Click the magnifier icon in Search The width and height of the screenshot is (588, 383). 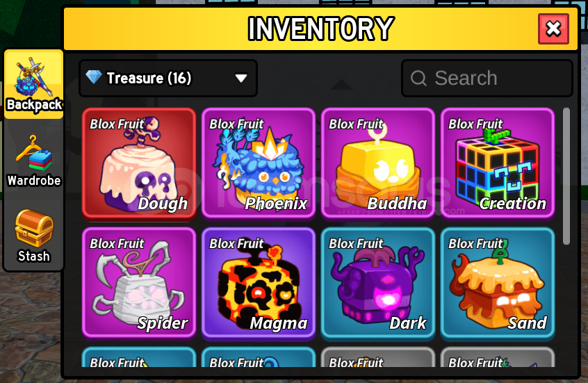point(418,79)
